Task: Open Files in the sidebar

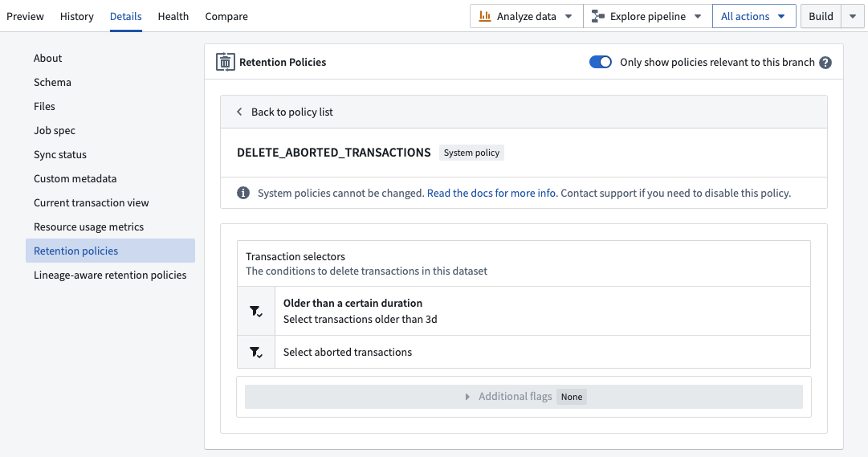Action: click(x=110, y=106)
